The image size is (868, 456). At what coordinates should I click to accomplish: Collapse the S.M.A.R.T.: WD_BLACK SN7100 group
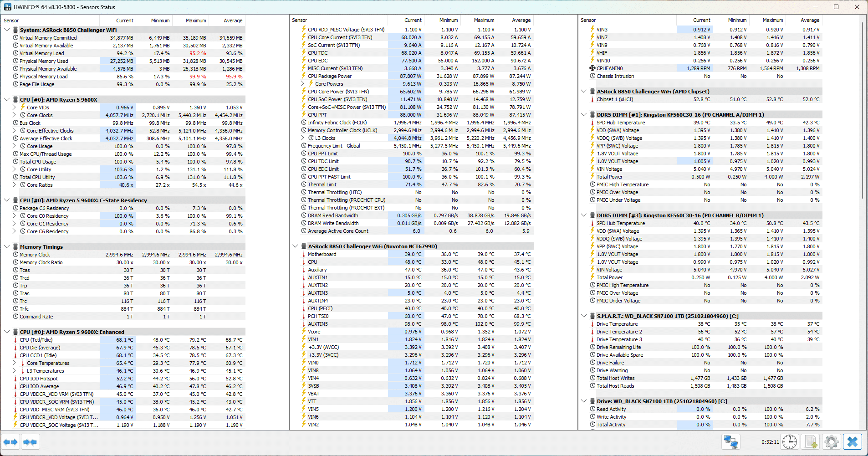584,316
